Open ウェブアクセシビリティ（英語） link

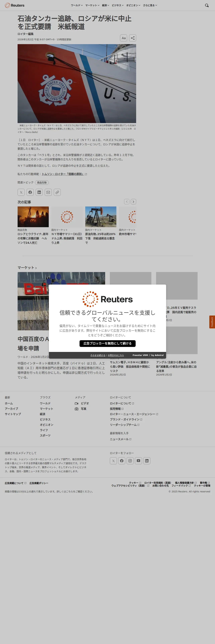(130, 486)
